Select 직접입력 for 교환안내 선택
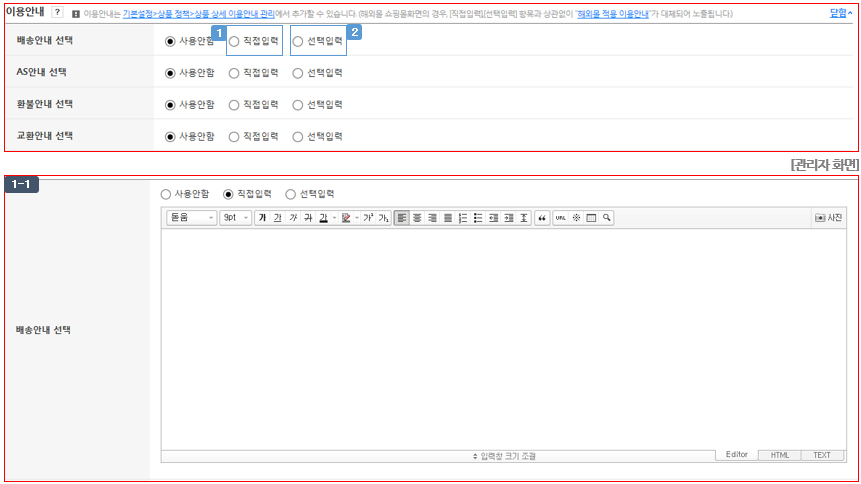Image resolution: width=861 pixels, height=484 pixels. (x=234, y=137)
